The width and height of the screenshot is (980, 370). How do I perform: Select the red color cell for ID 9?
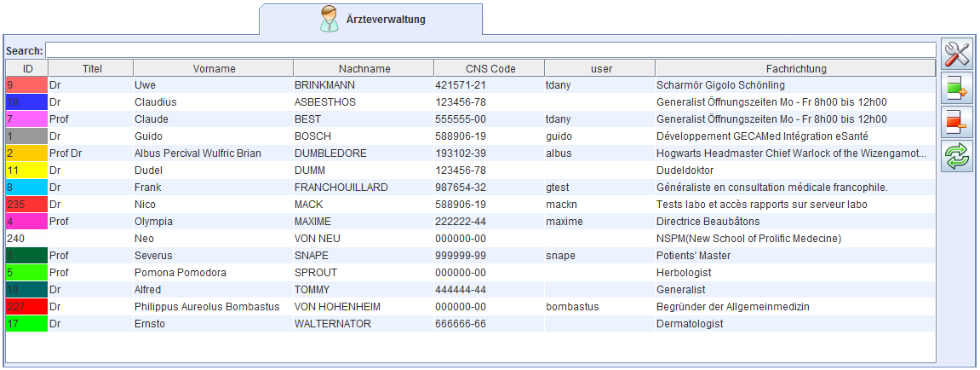click(26, 85)
